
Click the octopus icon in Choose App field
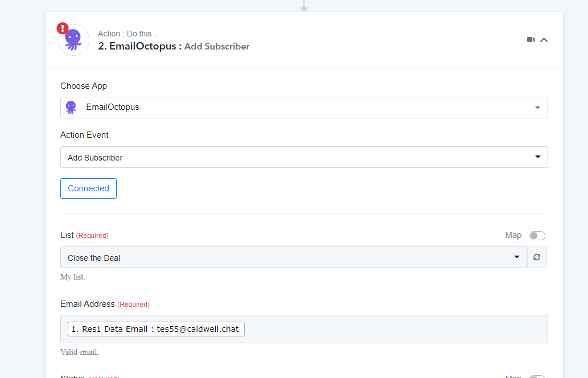(x=71, y=108)
